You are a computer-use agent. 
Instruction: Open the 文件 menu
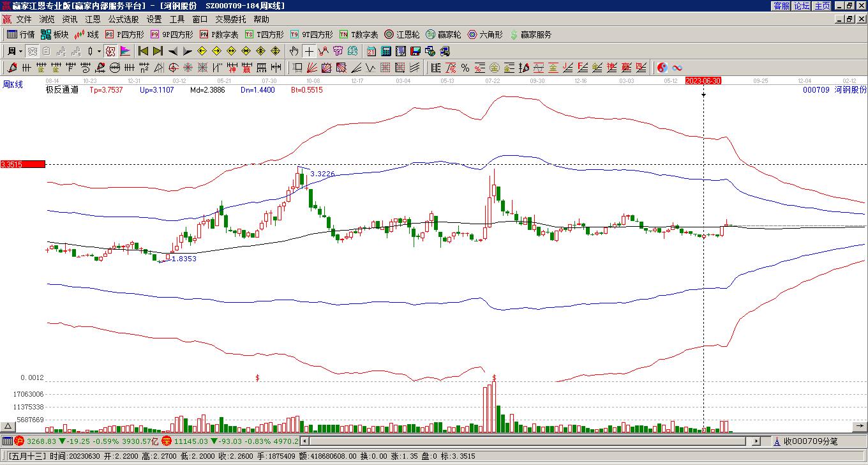pyautogui.click(x=24, y=20)
